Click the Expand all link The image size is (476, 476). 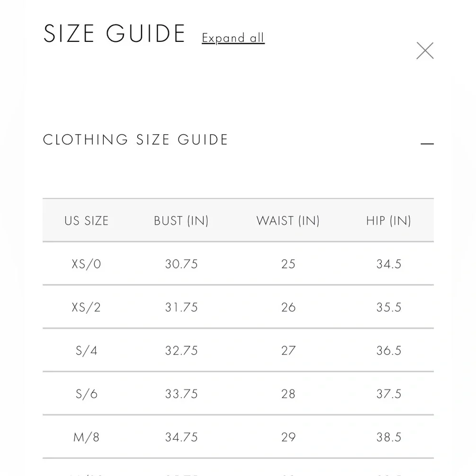(233, 38)
